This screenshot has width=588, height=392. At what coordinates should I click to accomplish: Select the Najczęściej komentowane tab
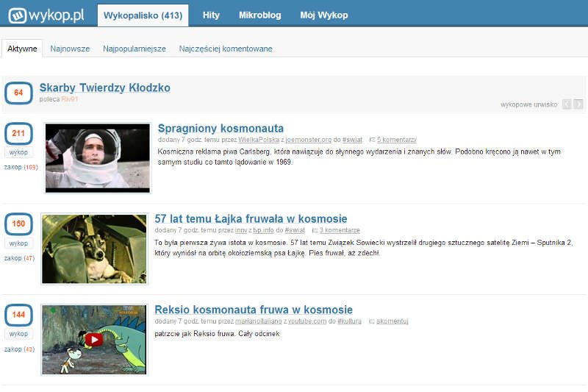(x=226, y=49)
